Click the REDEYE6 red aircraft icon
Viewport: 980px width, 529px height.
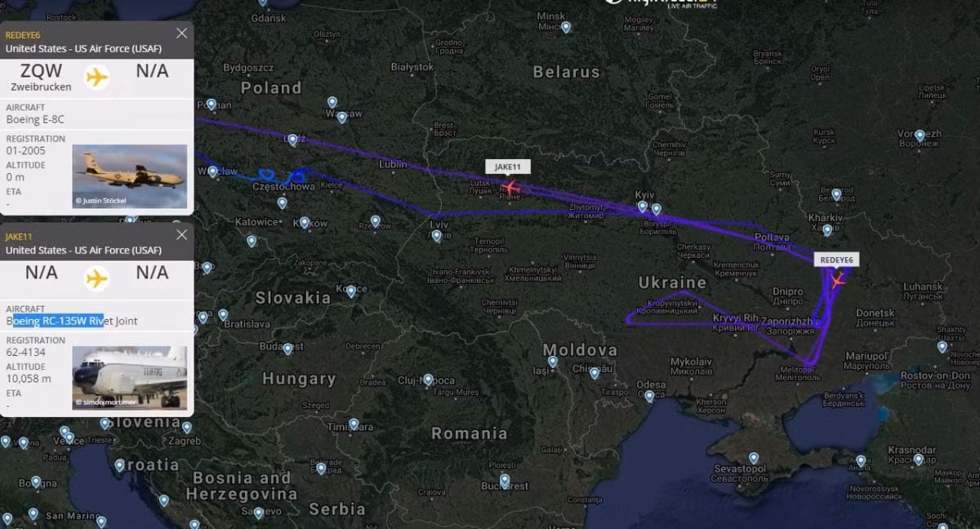838,280
